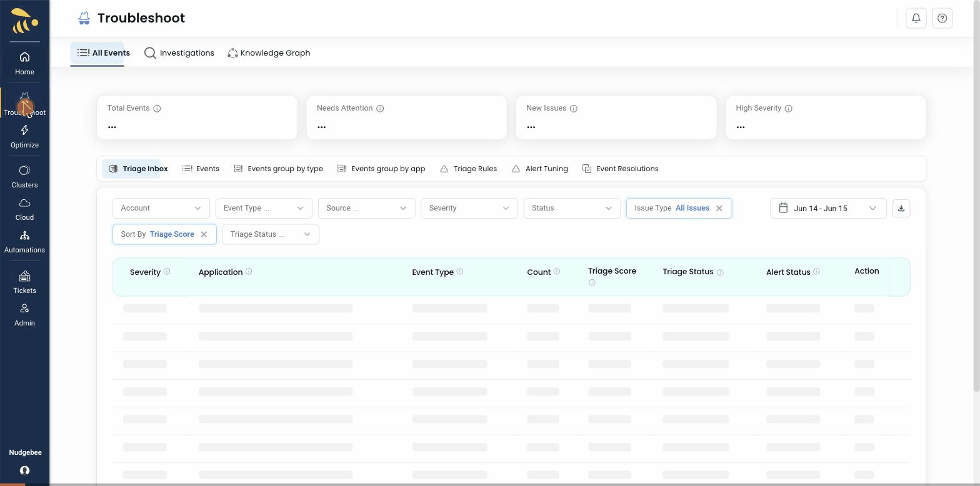Open Events group by app tab
The height and width of the screenshot is (486, 980).
(381, 169)
